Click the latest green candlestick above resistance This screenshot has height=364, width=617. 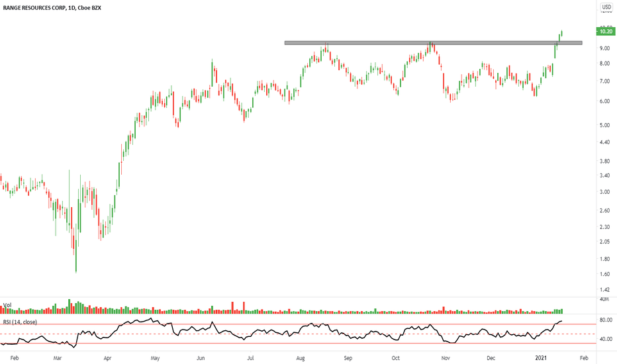[561, 34]
